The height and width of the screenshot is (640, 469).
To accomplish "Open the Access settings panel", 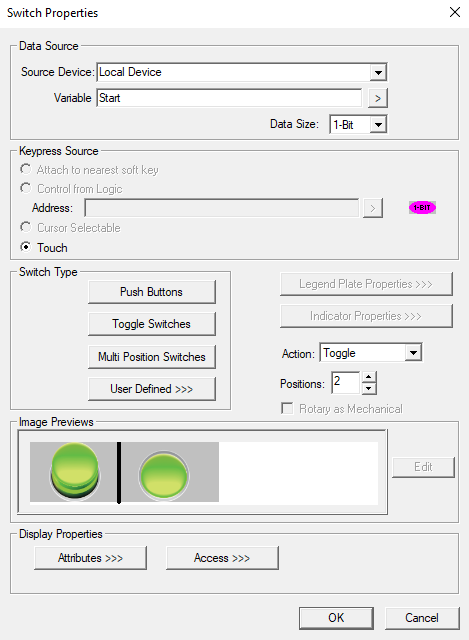I will pyautogui.click(x=222, y=558).
